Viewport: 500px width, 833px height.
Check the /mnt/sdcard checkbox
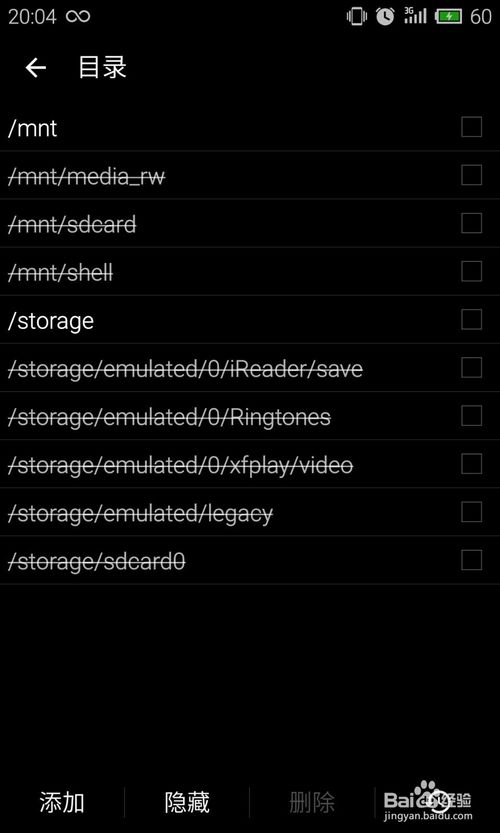[x=471, y=223]
